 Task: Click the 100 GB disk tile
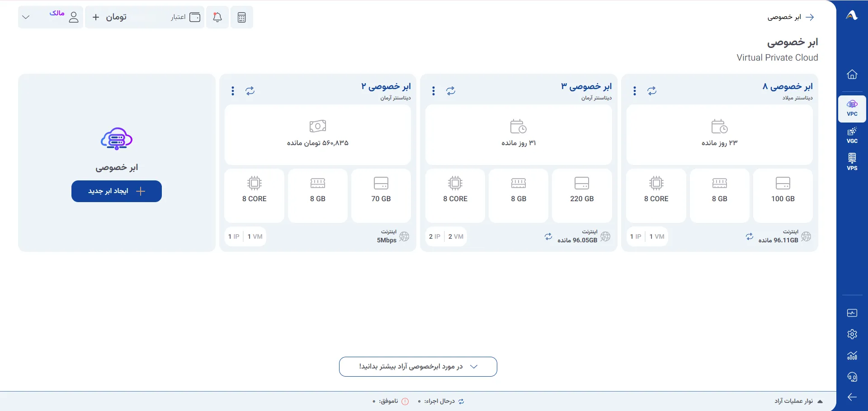tap(783, 195)
